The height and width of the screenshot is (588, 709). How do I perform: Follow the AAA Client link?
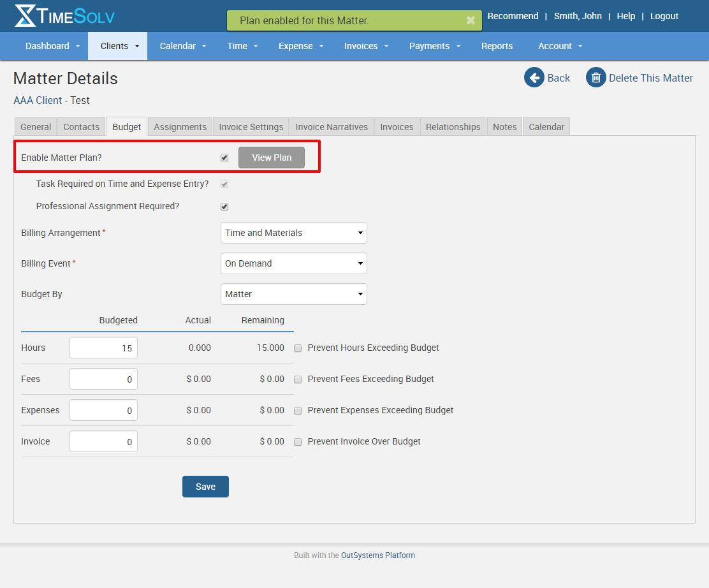(x=38, y=100)
